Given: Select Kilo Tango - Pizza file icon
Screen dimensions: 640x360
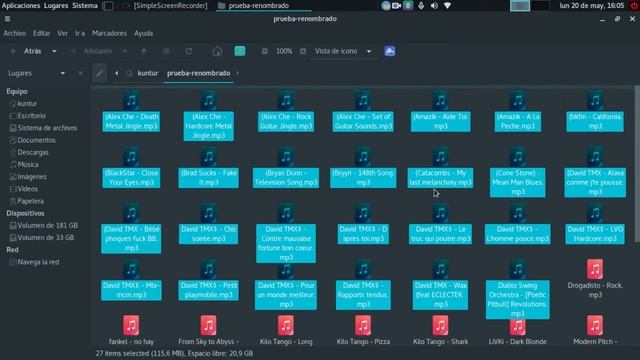Looking at the screenshot, I should (x=363, y=325).
